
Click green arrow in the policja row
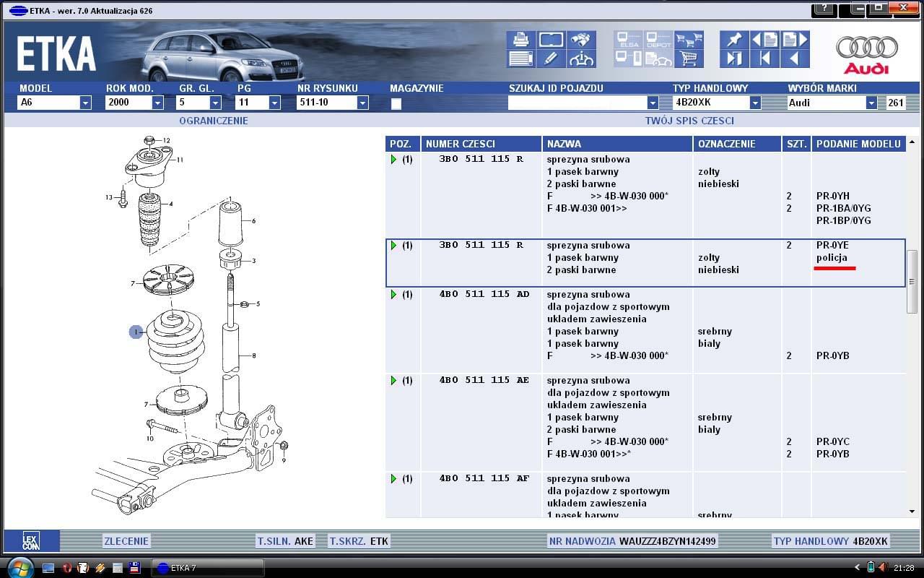coord(393,246)
